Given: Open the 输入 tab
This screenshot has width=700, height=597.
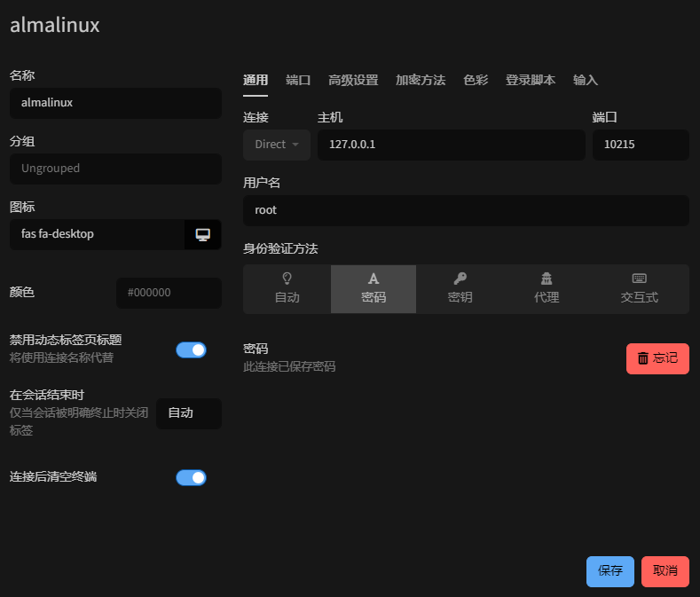Looking at the screenshot, I should pos(586,81).
